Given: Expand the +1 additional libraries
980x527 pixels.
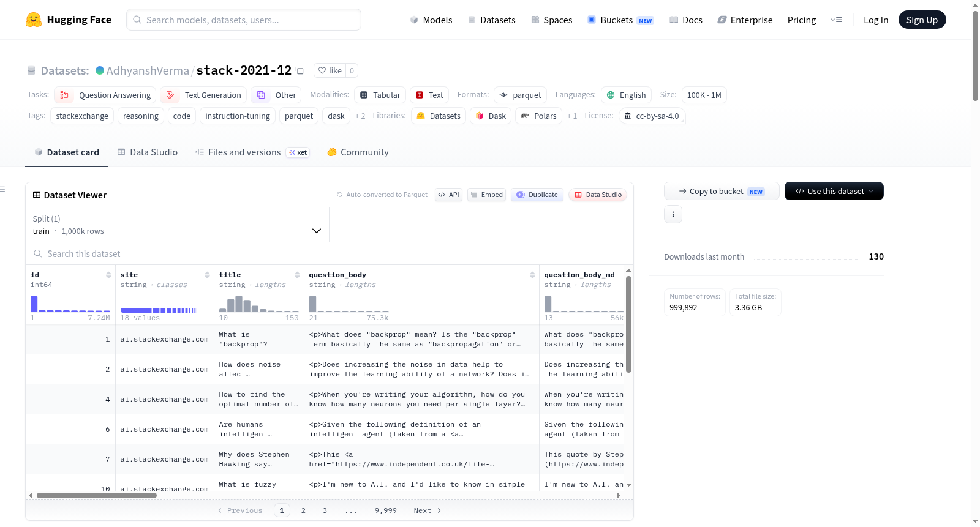Looking at the screenshot, I should [572, 116].
